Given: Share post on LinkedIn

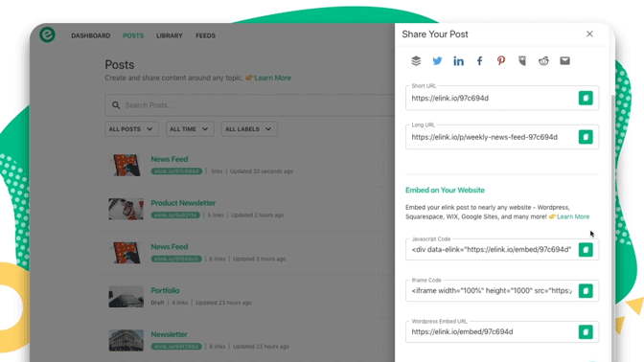Looking at the screenshot, I should [x=458, y=61].
